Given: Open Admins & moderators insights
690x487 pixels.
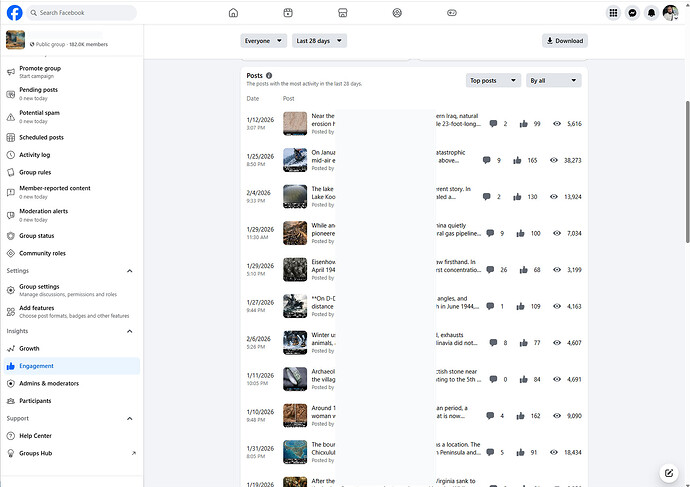Looking at the screenshot, I should pos(48,383).
